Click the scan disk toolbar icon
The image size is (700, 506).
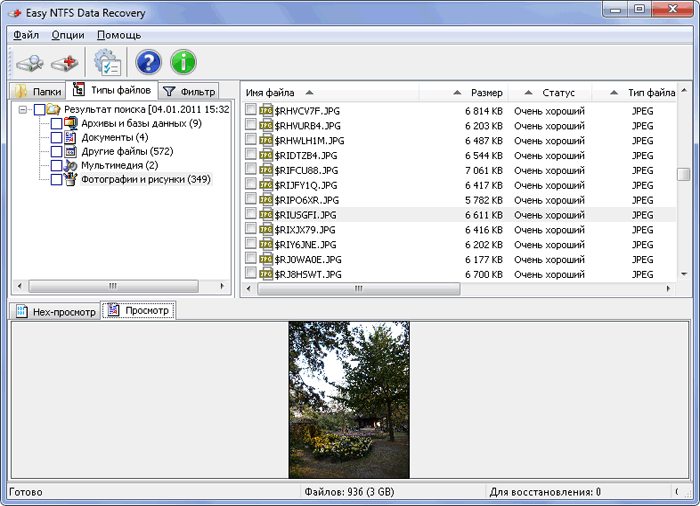tap(30, 63)
